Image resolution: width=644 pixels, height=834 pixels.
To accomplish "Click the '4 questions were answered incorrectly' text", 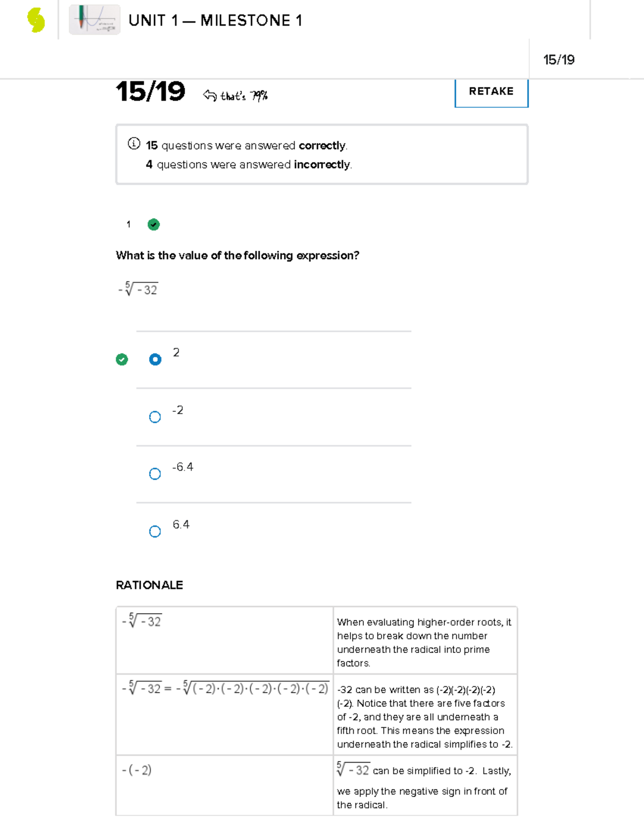I will 248,164.
